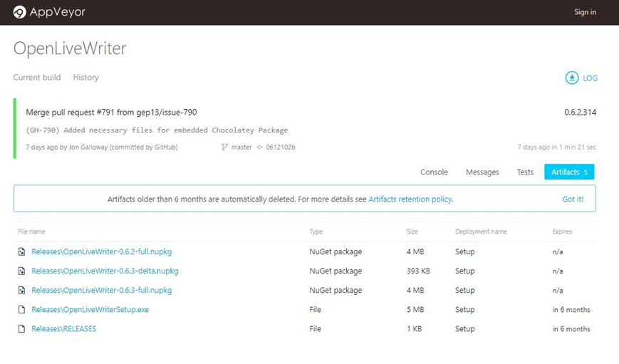The image size is (619, 364).
Task: Click the NuGet icon beside OpenLiveWriter-0.6.3-full.nupkg
Action: click(21, 290)
